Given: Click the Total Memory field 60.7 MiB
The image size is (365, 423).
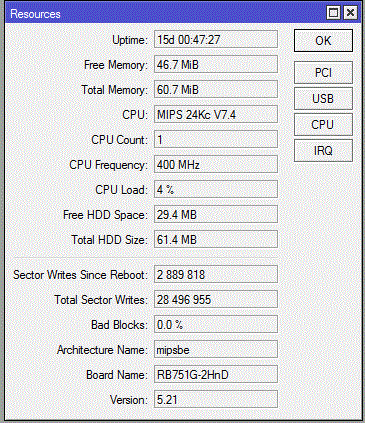Looking at the screenshot, I should pyautogui.click(x=216, y=89).
